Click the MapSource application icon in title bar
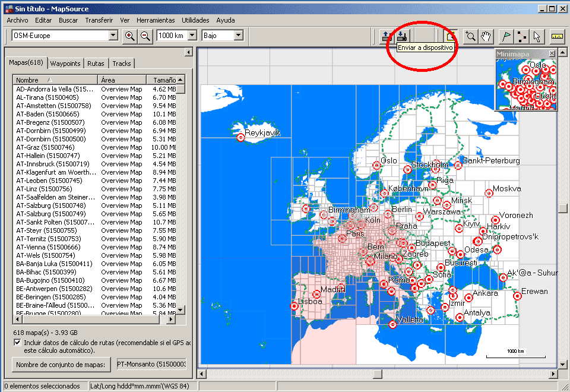Image resolution: width=570 pixels, height=392 pixels. click(9, 9)
